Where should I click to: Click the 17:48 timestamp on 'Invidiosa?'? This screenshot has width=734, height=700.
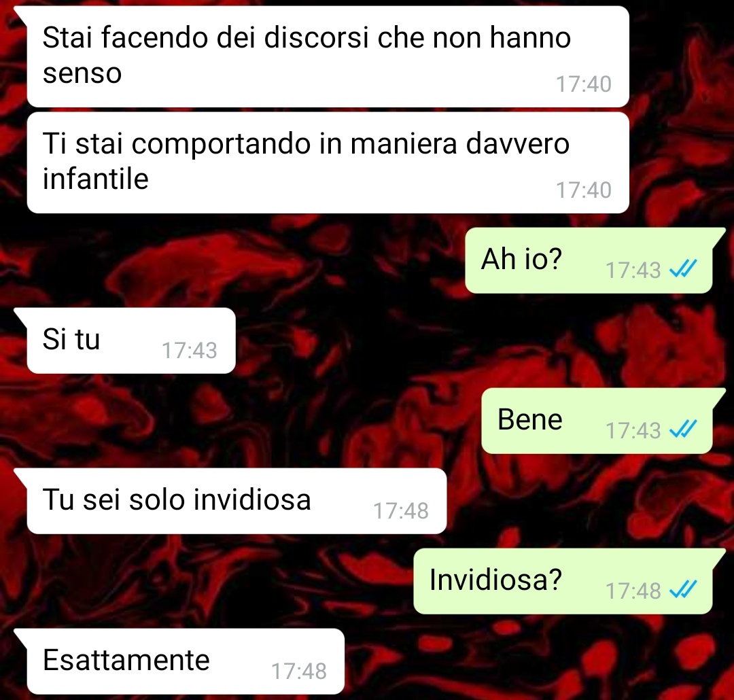(x=633, y=591)
